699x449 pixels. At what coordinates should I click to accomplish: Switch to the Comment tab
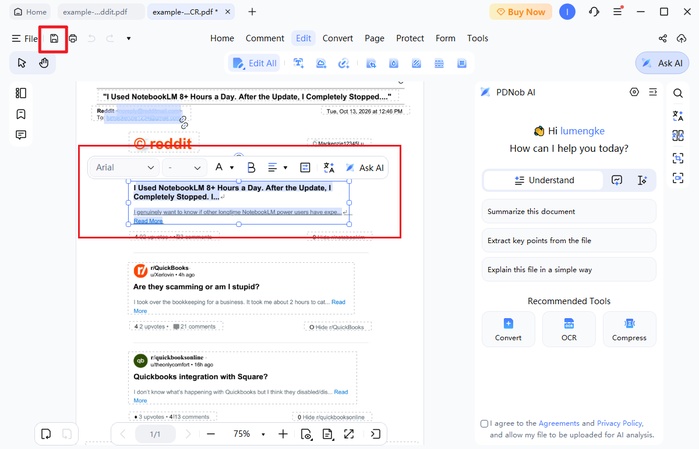[x=264, y=38]
